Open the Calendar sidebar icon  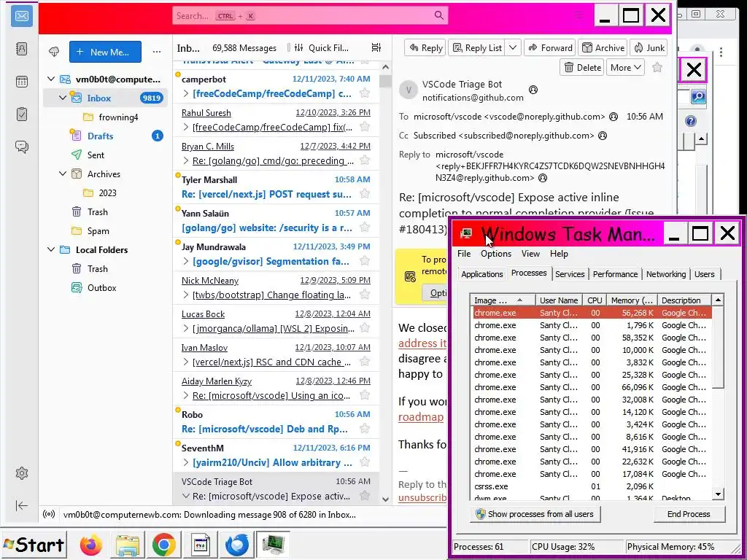(21, 82)
